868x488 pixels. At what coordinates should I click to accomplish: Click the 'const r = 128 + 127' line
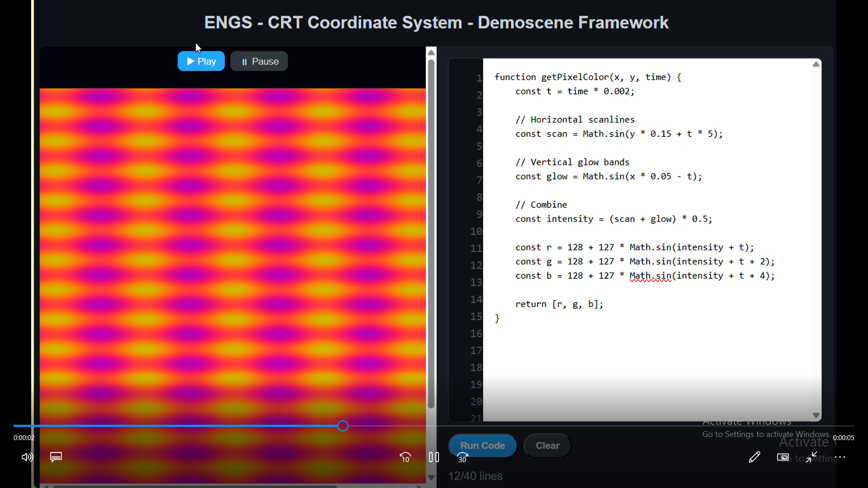point(635,247)
